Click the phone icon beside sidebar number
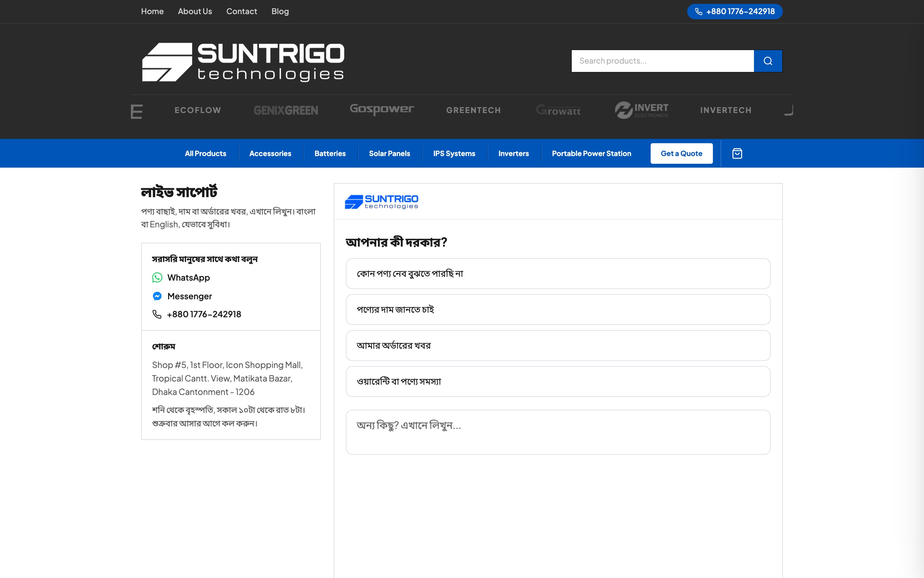The width and height of the screenshot is (924, 578). pyautogui.click(x=157, y=314)
